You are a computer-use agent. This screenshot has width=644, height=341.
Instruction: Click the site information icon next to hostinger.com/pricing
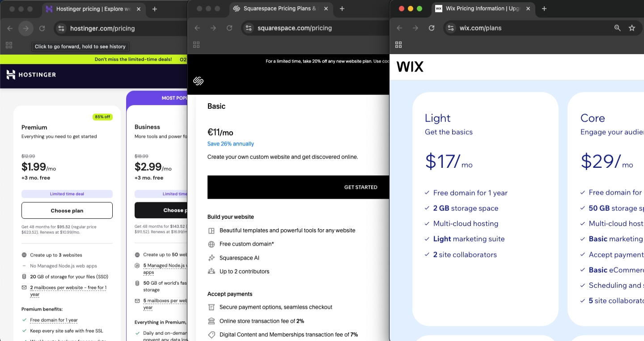tap(61, 28)
